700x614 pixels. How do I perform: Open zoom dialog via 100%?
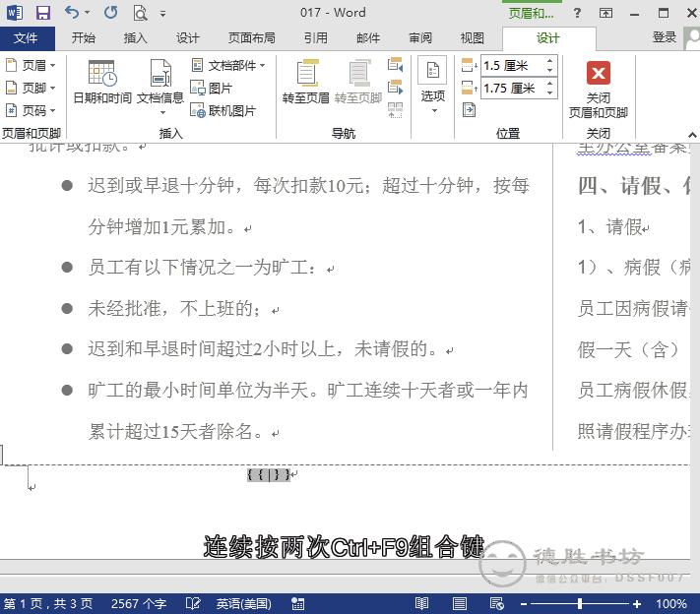coord(671,604)
